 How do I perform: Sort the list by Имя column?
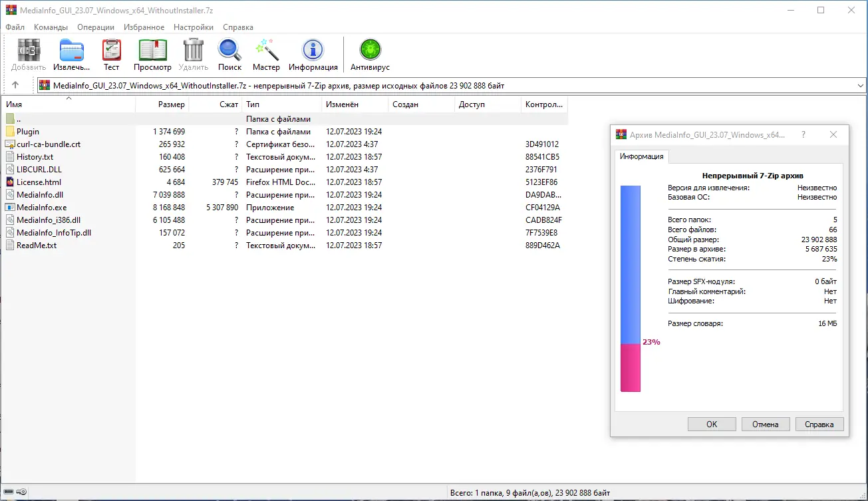click(69, 104)
